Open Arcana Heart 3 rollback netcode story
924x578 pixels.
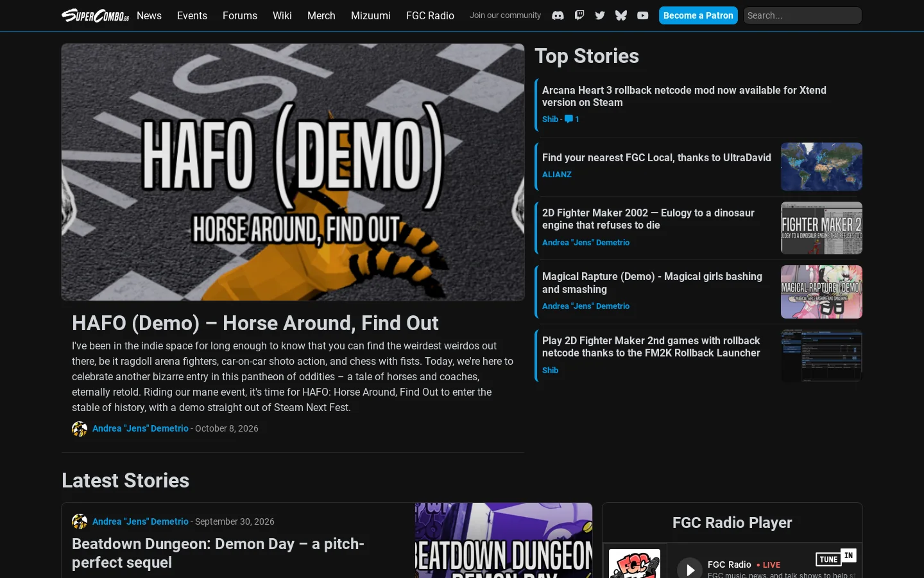(x=684, y=96)
